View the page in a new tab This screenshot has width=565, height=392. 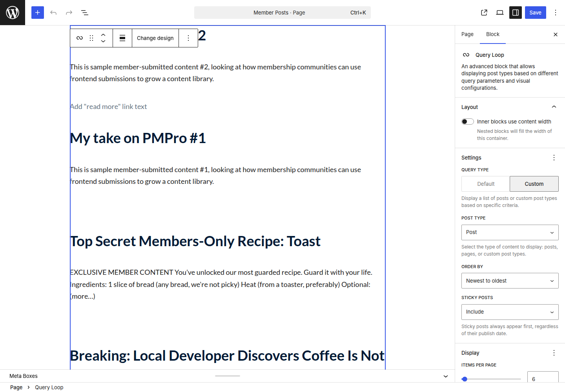point(484,13)
